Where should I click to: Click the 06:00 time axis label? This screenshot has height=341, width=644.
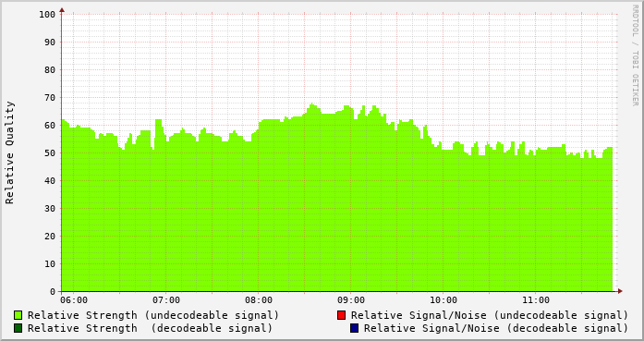click(x=74, y=300)
